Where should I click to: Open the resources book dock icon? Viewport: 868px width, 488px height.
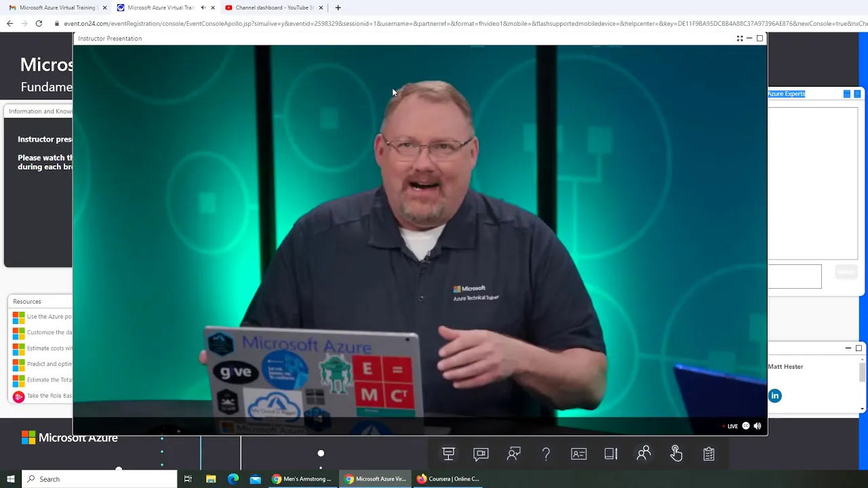(611, 454)
